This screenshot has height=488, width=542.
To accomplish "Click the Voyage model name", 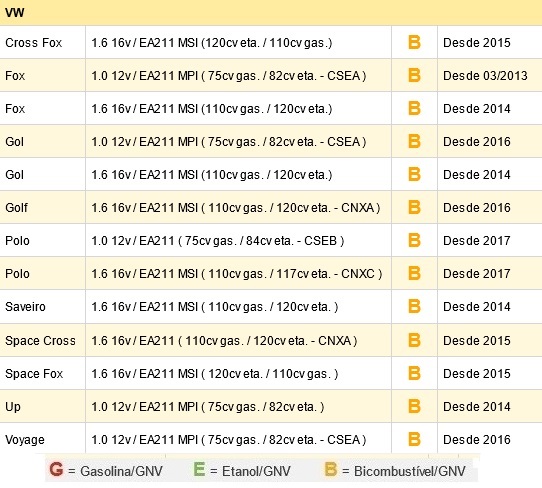I will pyautogui.click(x=25, y=440).
